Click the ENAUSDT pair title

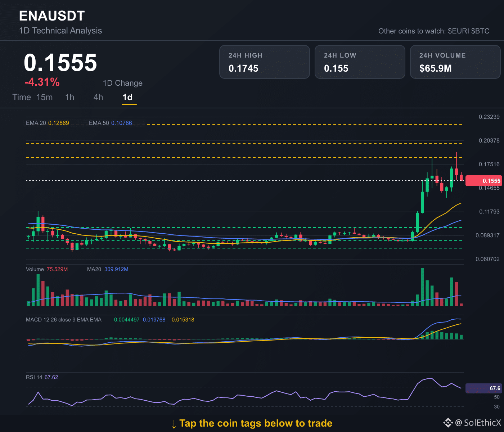click(x=52, y=16)
